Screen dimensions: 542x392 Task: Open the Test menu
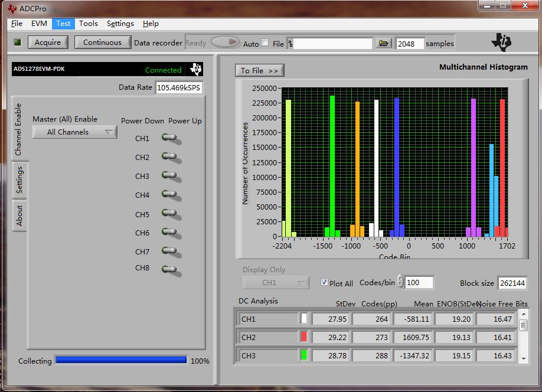(x=63, y=24)
